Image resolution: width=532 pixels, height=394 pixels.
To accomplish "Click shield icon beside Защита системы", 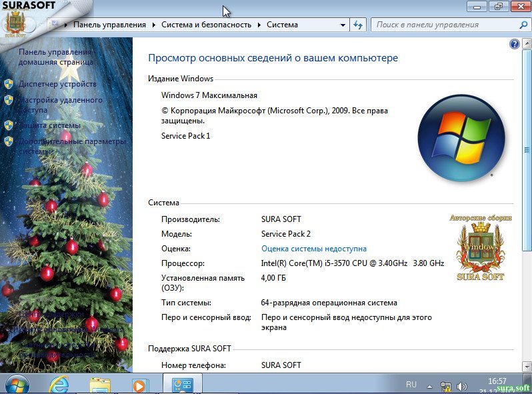I will (9, 125).
